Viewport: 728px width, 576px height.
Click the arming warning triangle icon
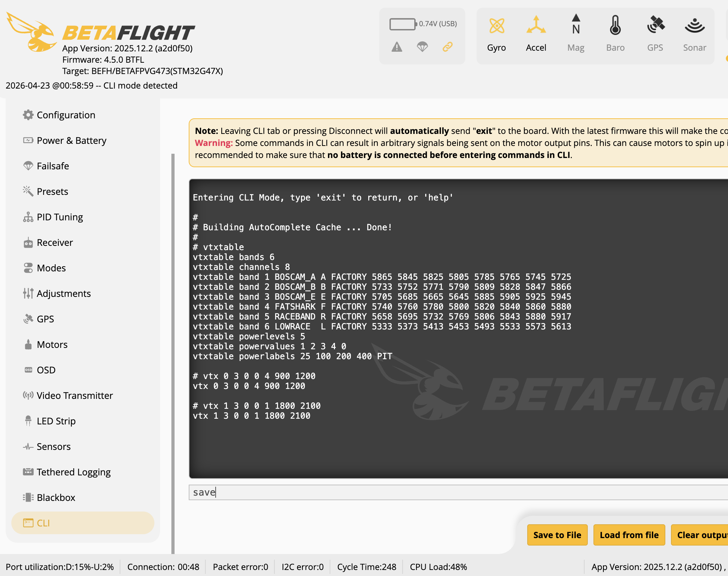(x=397, y=47)
